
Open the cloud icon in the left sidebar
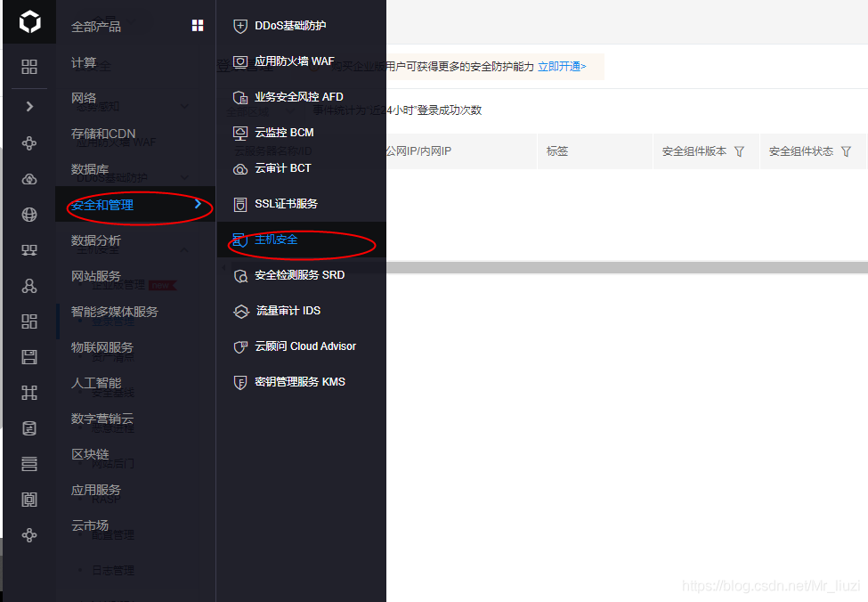point(29,179)
